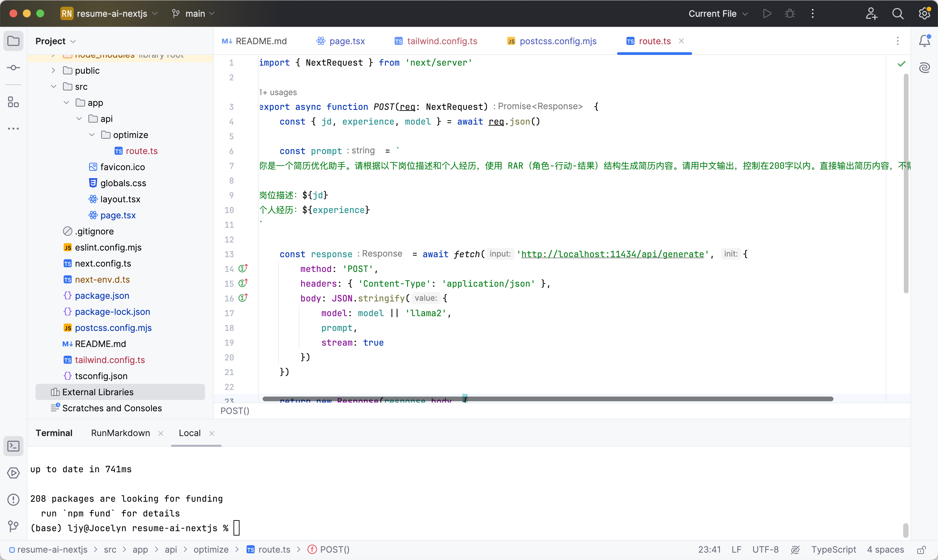Close the Local terminal tab
The image size is (938, 560).
click(212, 433)
